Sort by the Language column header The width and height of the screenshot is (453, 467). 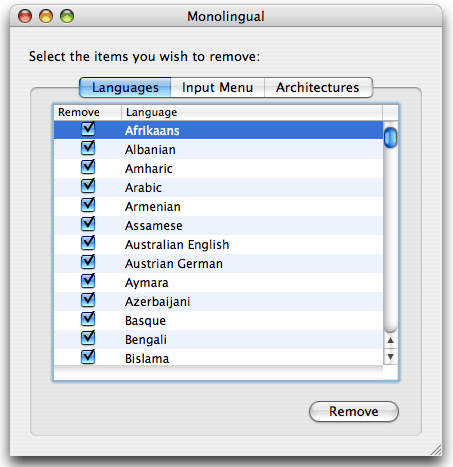(252, 112)
